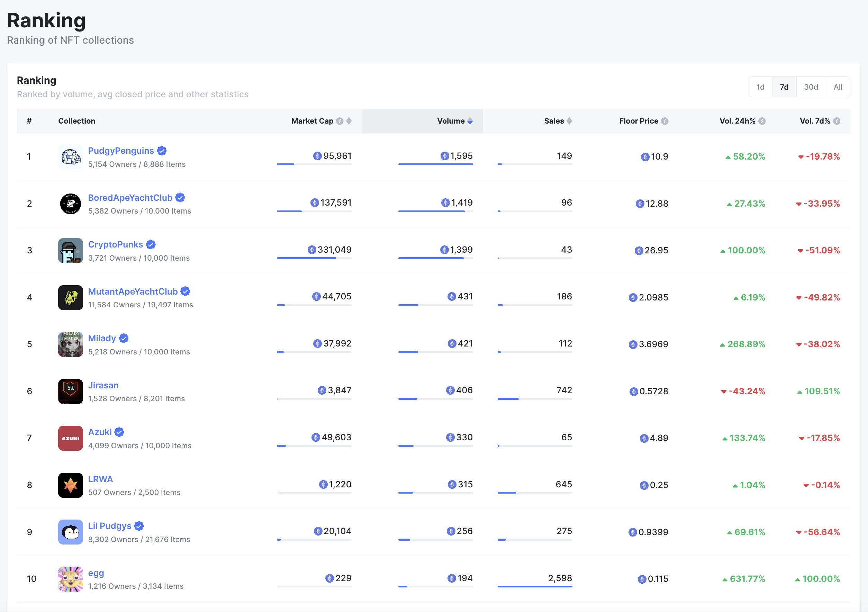Screen dimensions: 868x612
Task: Toggle Volume sort arrows
Action: pyautogui.click(x=470, y=121)
